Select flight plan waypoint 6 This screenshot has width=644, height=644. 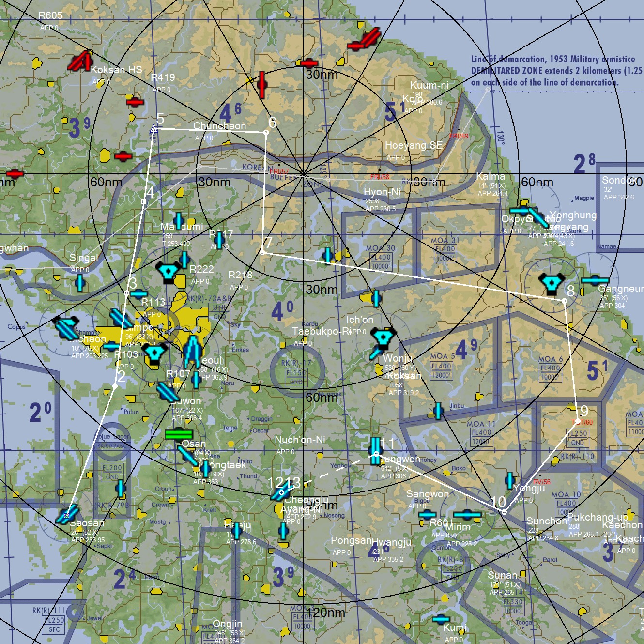[x=266, y=132]
